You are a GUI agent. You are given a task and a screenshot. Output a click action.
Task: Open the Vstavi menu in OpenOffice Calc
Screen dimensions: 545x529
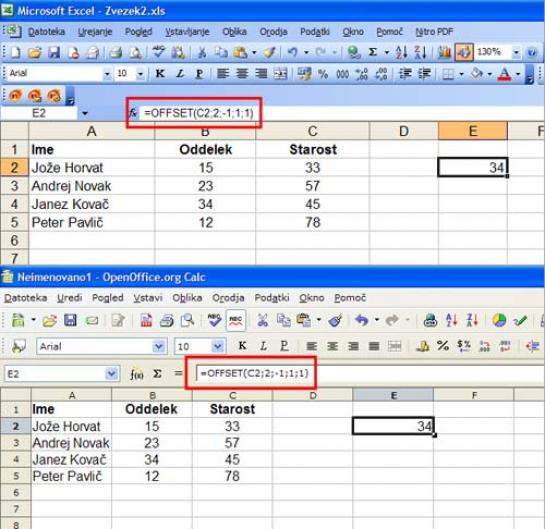point(148,298)
